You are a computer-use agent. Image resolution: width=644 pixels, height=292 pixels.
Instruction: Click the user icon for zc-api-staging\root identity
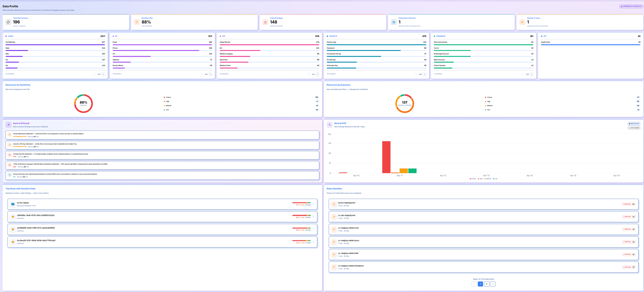[334, 217]
